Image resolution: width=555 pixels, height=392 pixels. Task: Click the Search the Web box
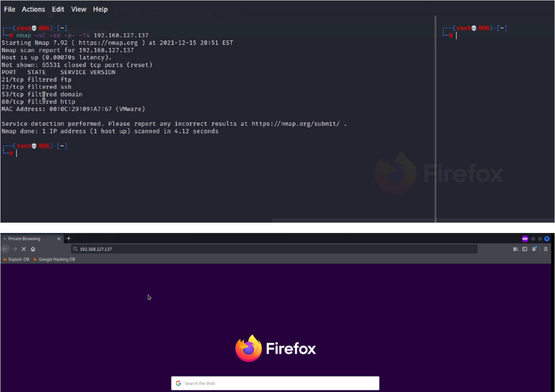click(275, 383)
